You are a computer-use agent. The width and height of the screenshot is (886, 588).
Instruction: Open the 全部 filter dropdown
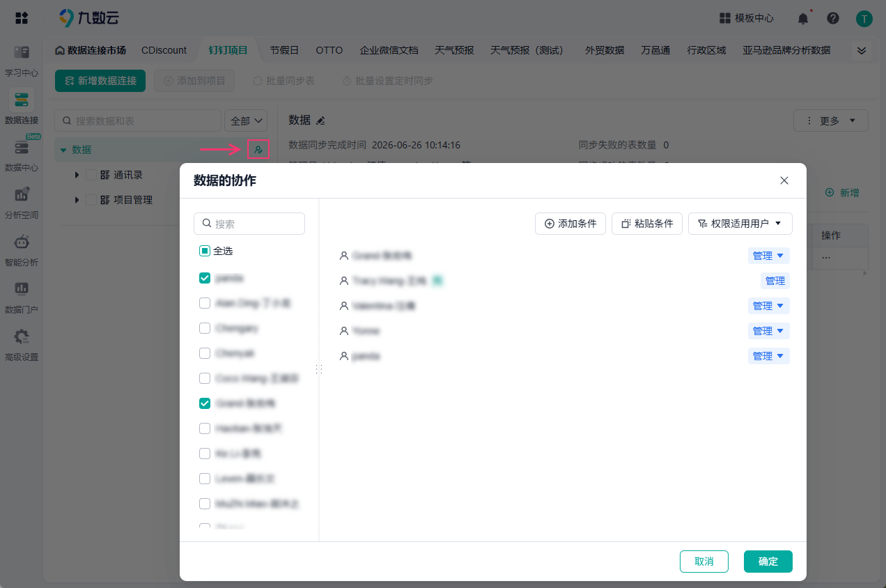246,121
